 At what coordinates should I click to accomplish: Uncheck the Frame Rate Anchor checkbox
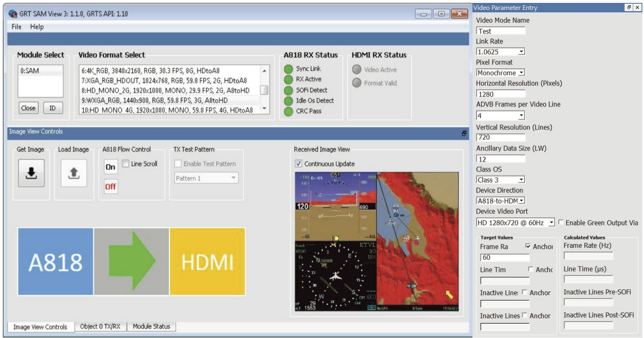528,246
